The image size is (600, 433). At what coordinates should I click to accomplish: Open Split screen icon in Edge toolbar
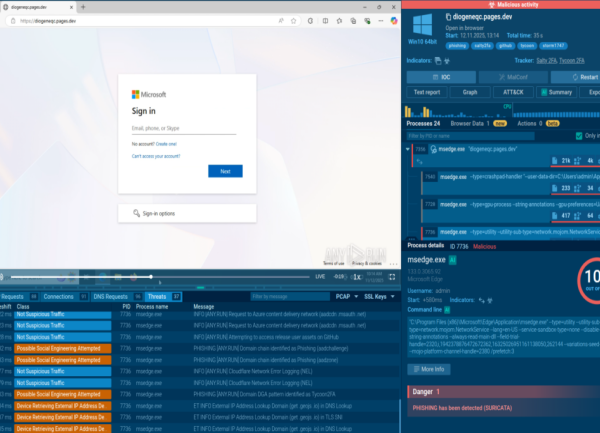click(325, 21)
